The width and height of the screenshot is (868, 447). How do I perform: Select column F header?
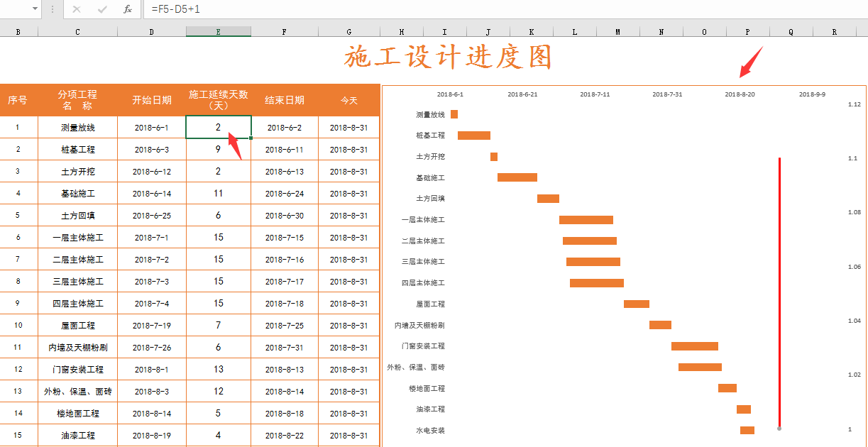pos(285,32)
